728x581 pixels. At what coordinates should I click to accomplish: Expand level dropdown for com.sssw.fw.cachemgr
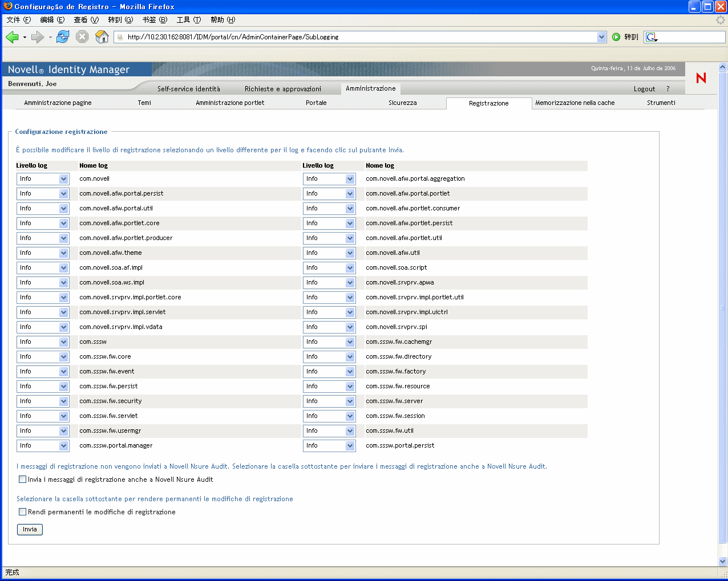click(x=329, y=342)
